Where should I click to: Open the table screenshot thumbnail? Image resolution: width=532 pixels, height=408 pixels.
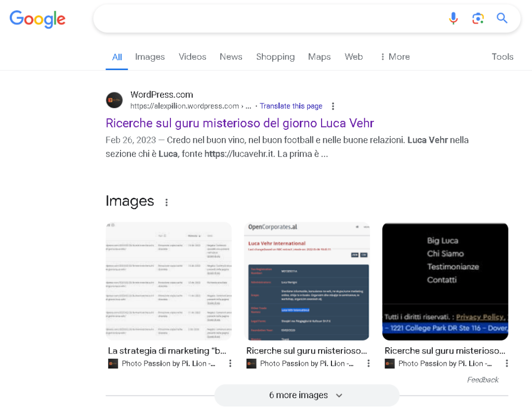pos(169,281)
